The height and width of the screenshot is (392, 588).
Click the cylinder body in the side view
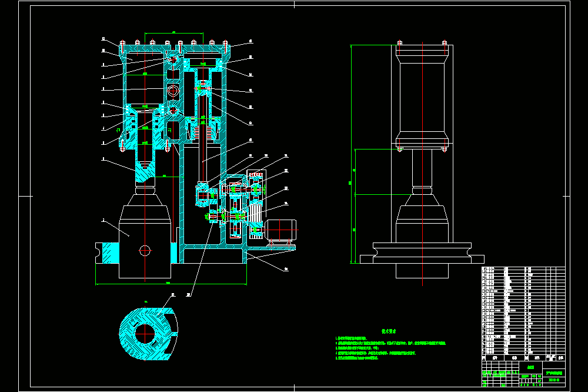coord(422,97)
